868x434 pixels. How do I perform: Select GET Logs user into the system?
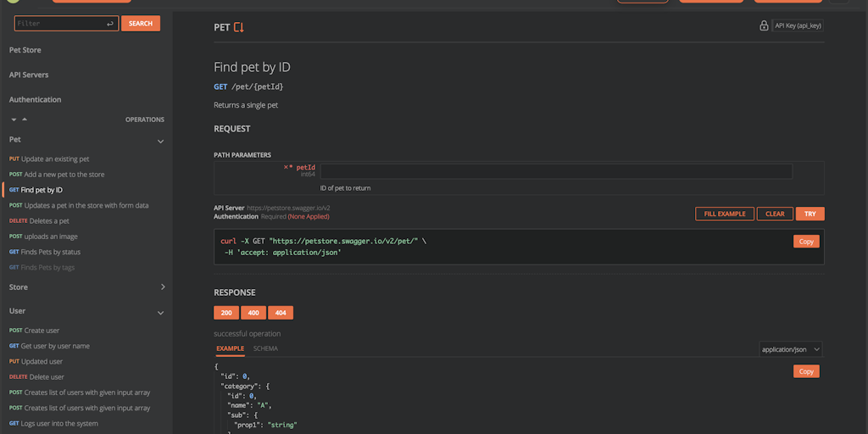click(x=53, y=424)
